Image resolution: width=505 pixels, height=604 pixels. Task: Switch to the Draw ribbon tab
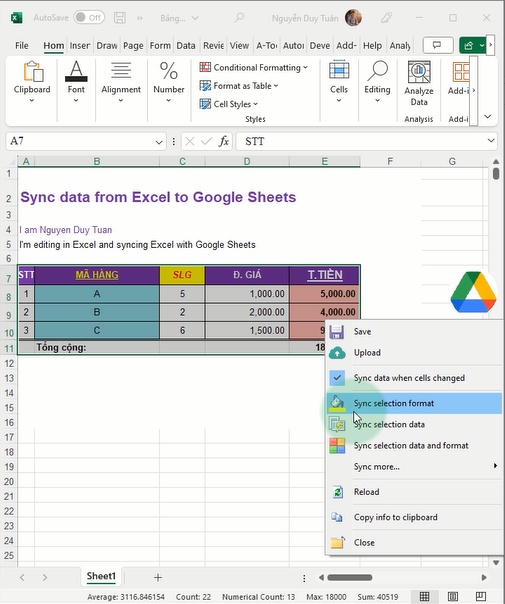107,45
